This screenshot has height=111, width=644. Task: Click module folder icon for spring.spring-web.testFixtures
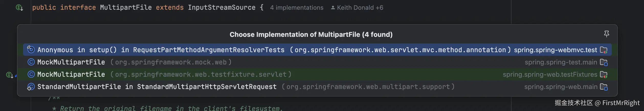point(604,74)
